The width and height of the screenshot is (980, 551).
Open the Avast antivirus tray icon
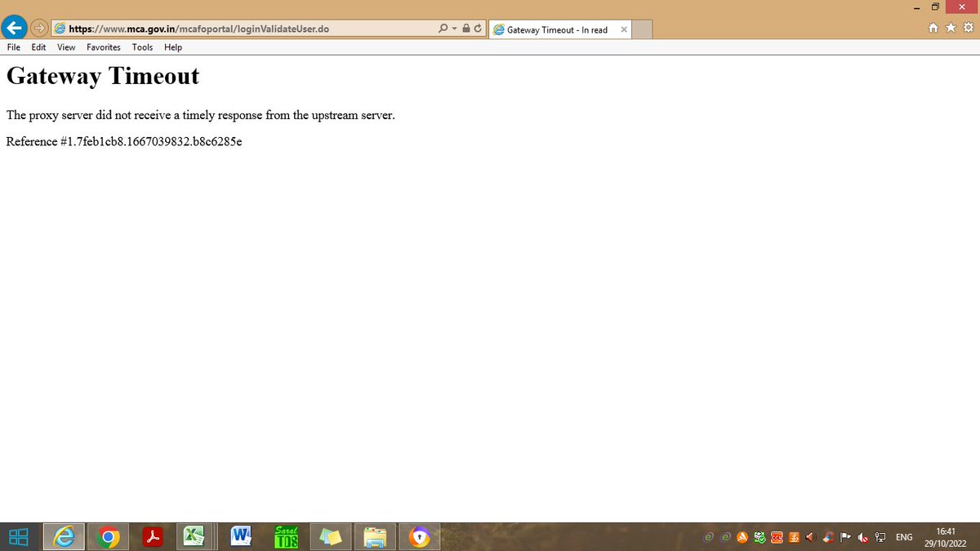click(x=743, y=537)
